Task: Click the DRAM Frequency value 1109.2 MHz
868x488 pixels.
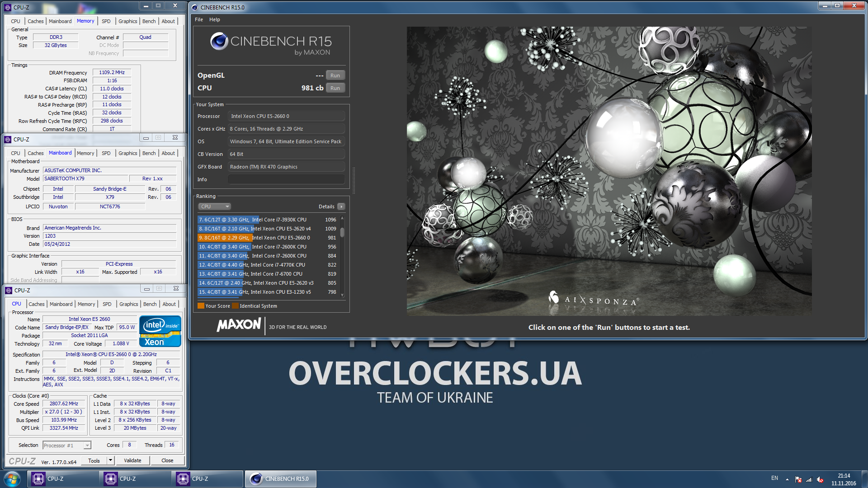Action: tap(112, 72)
